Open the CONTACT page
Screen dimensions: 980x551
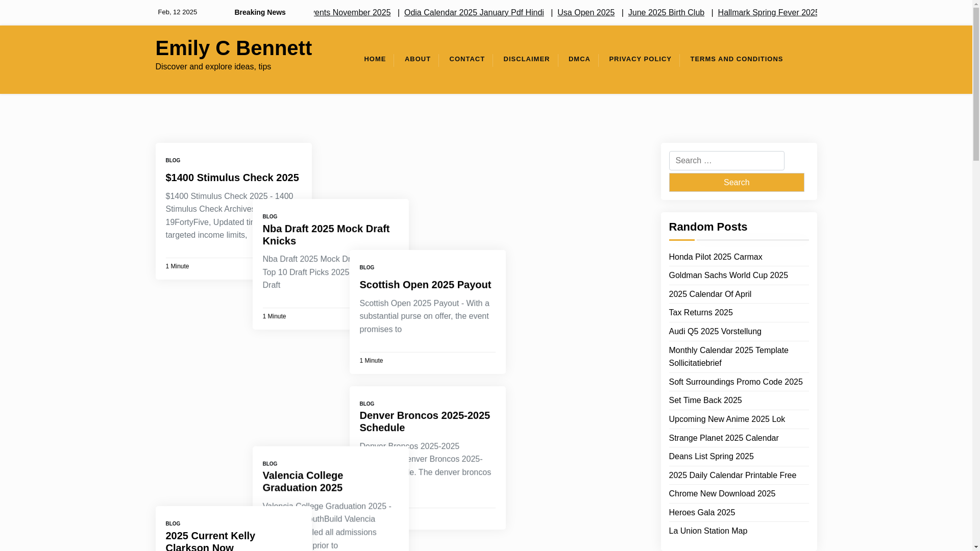pyautogui.click(x=467, y=59)
